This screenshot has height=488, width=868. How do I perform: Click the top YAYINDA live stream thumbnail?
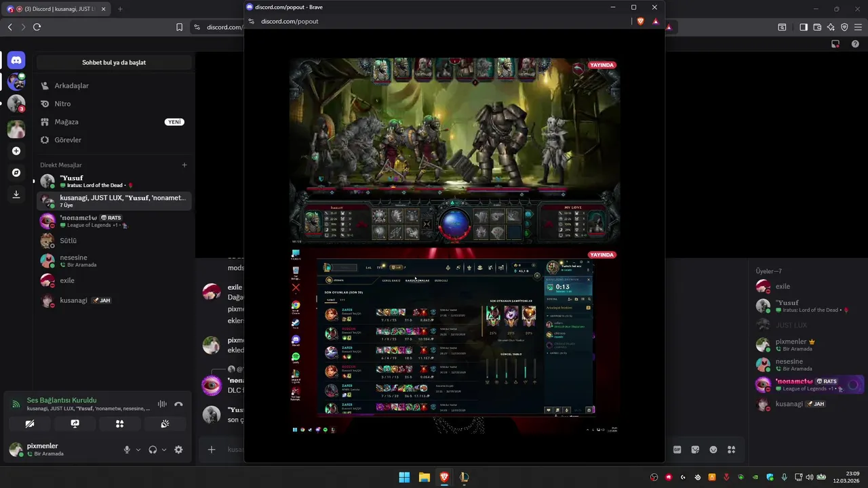pos(454,151)
